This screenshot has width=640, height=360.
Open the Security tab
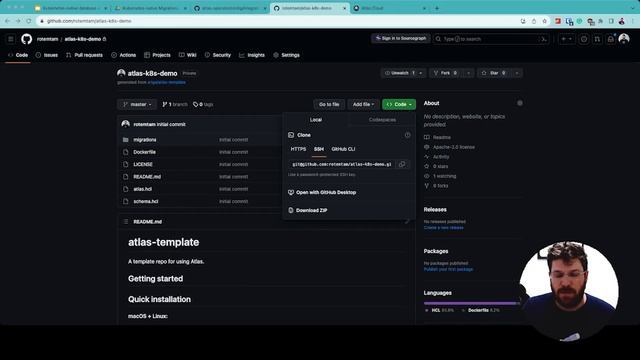(x=218, y=55)
